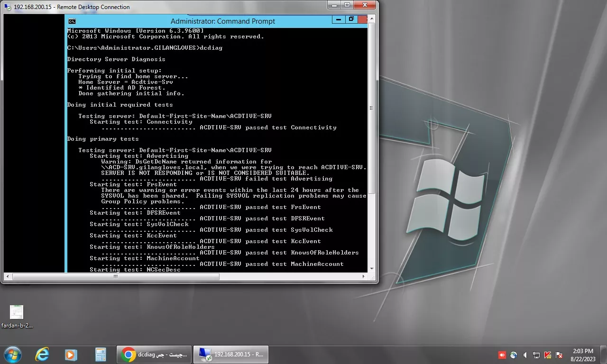The image size is (607, 364).
Task: Open Windows Media Player from taskbar
Action: 71,355
